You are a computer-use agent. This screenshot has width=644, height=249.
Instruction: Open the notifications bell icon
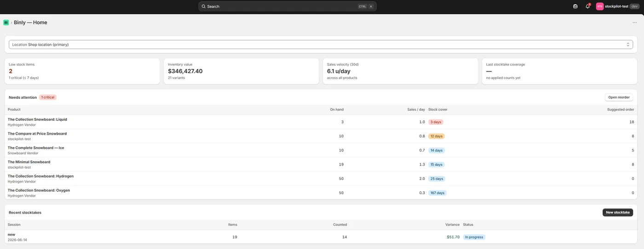tap(587, 6)
